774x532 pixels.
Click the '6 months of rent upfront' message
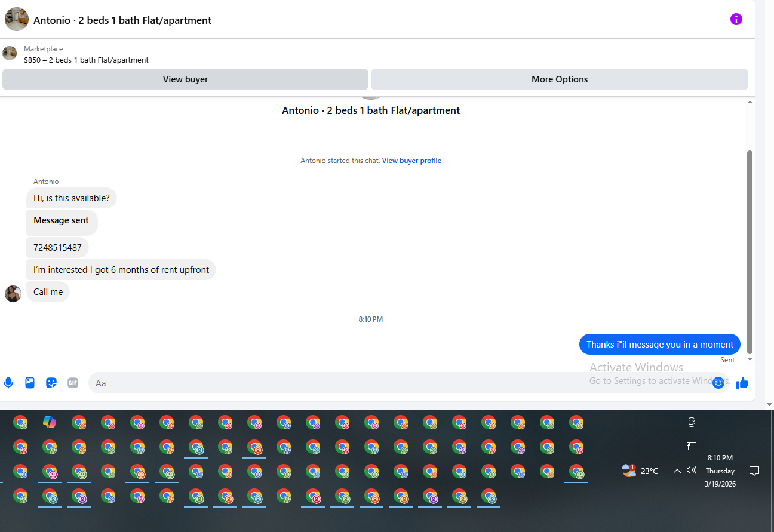pos(121,269)
